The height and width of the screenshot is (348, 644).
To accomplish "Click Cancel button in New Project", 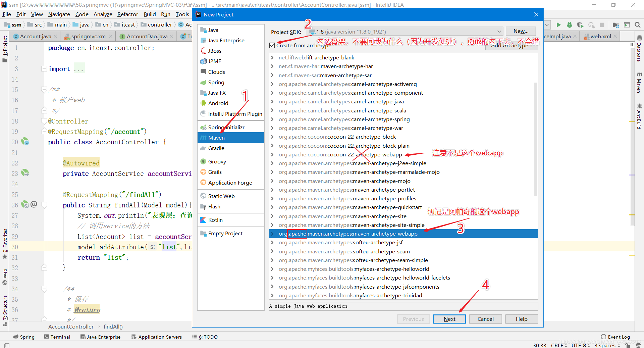I will click(485, 319).
